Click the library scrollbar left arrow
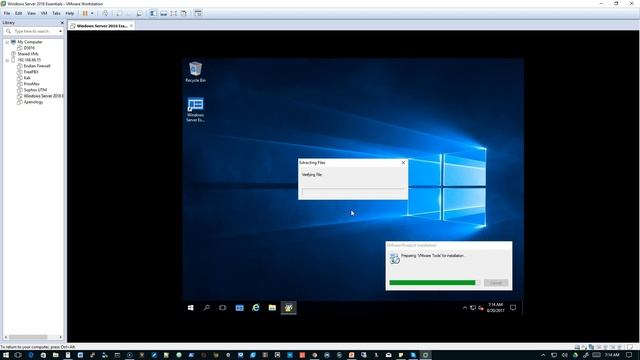Image resolution: width=640 pixels, height=360 pixels. click(x=6, y=337)
